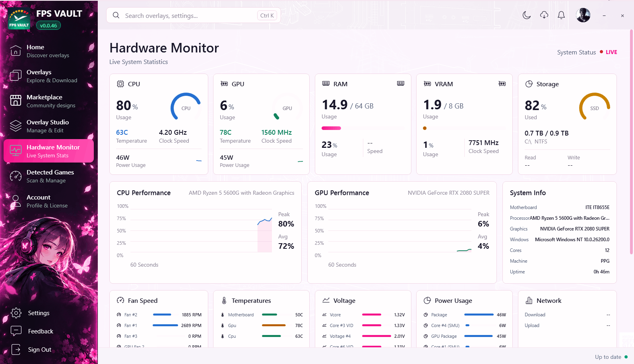
Task: Click the memory icon at the RAM card's right
Action: pyautogui.click(x=401, y=83)
